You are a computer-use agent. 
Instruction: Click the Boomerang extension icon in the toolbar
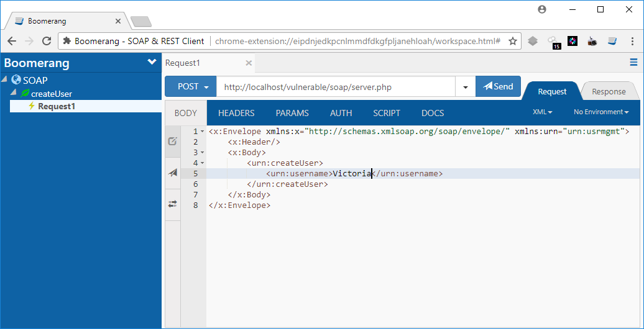coord(612,41)
